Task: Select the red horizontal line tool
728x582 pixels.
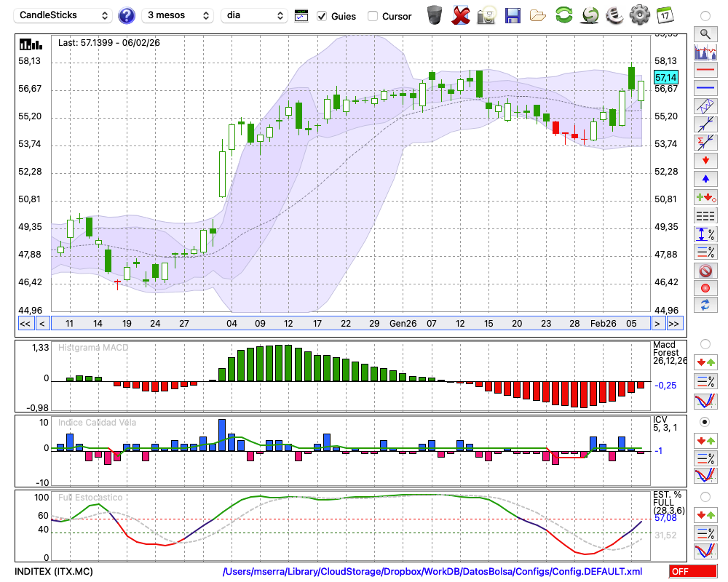Action: click(x=705, y=71)
